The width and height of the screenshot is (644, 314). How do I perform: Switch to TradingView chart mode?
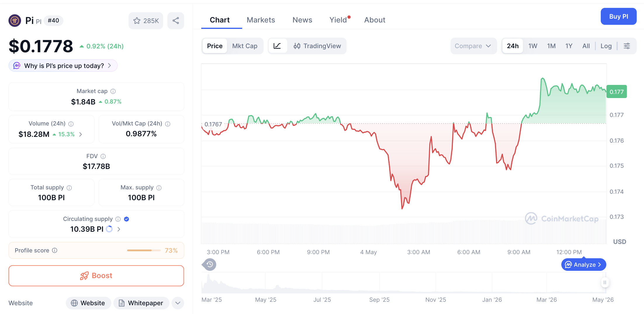coord(317,46)
